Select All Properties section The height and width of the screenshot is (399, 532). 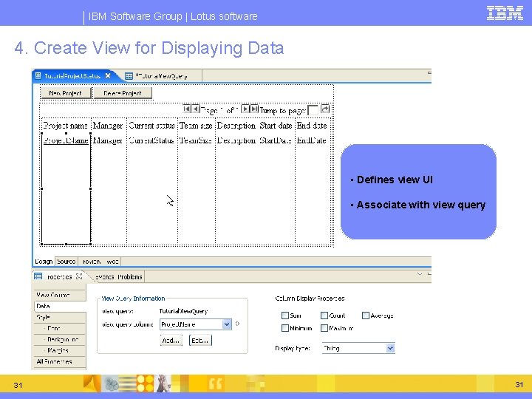click(60, 361)
